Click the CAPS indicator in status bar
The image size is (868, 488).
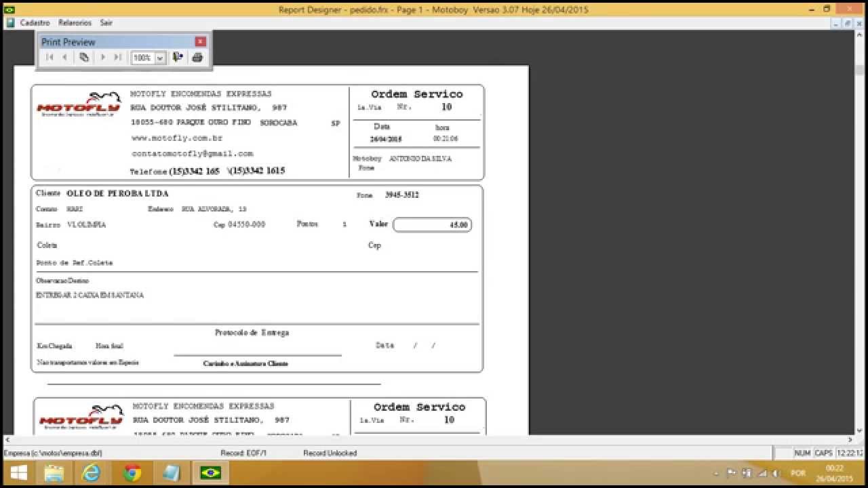823,453
